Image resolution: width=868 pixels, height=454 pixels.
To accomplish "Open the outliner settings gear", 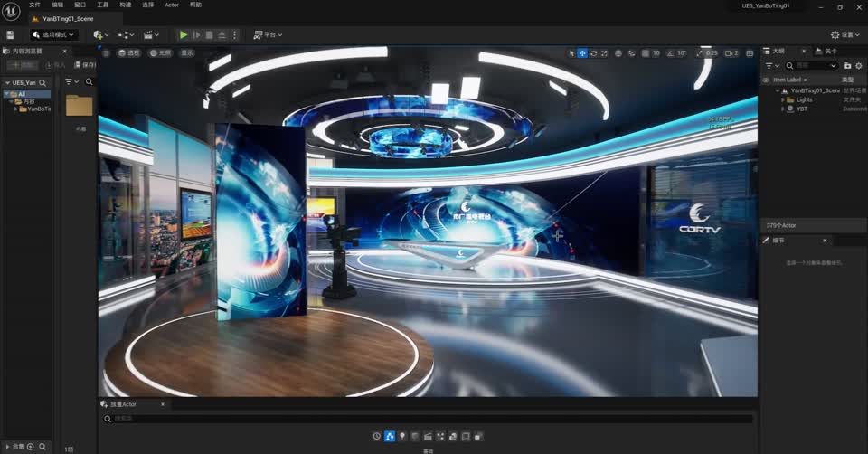I will point(858,66).
